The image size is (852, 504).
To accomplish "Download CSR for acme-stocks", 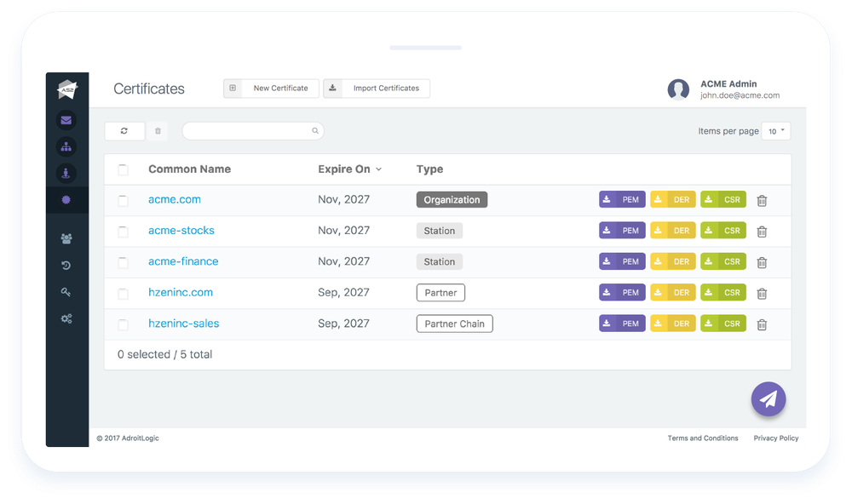I will 723,230.
